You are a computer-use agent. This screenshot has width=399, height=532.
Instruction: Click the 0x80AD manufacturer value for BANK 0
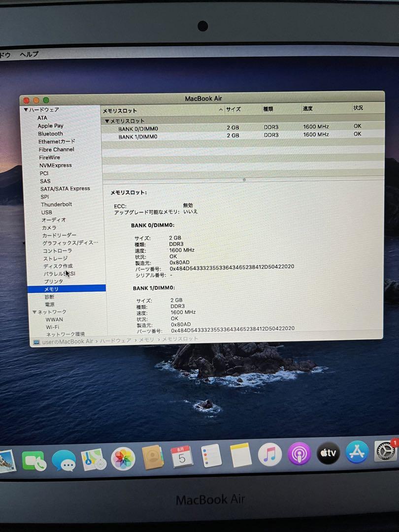point(179,262)
